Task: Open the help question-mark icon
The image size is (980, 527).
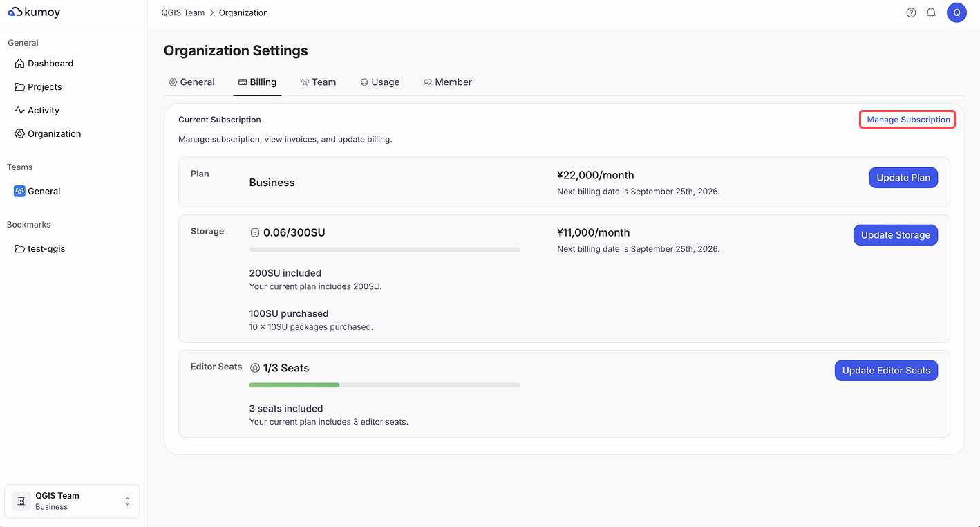Action: [911, 12]
